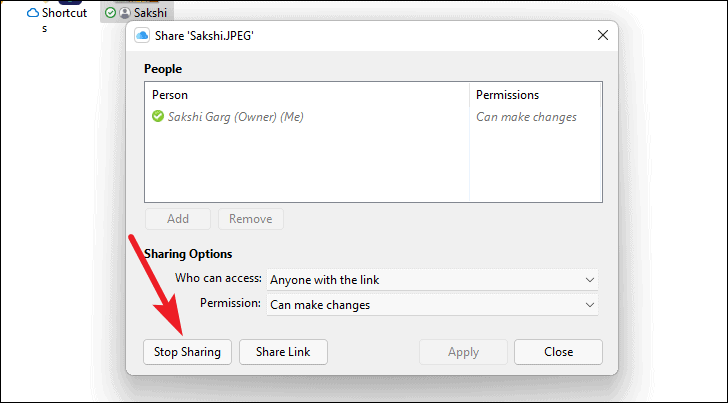Select the Sakshi file label on the desktop
728x403 pixels.
pos(151,13)
